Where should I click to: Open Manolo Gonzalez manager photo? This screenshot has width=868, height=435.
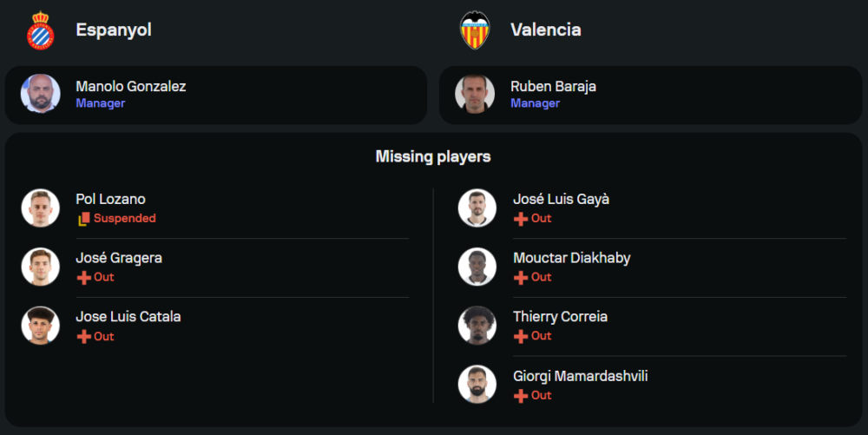(40, 94)
